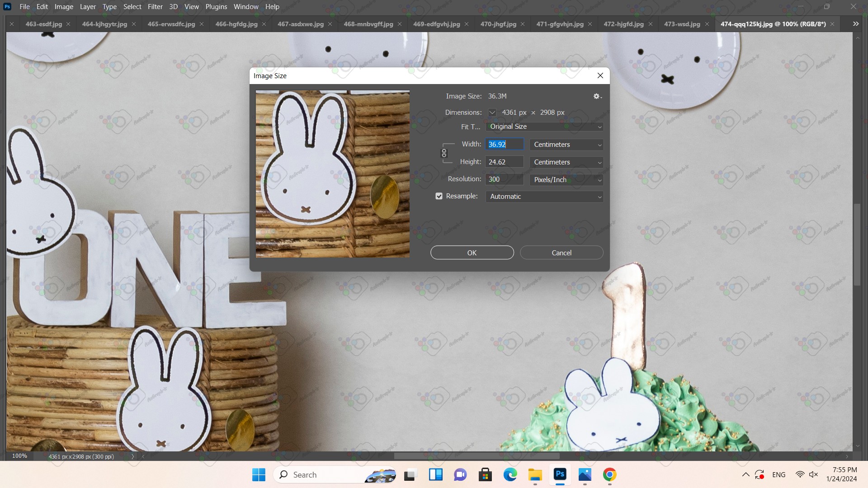Click the Resolution field showing 300
The width and height of the screenshot is (868, 488).
coord(505,179)
